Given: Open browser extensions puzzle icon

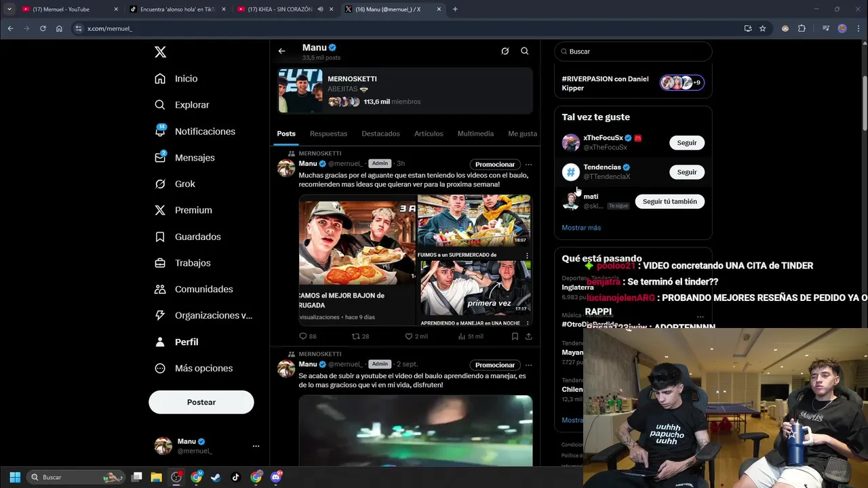Looking at the screenshot, I should (802, 28).
